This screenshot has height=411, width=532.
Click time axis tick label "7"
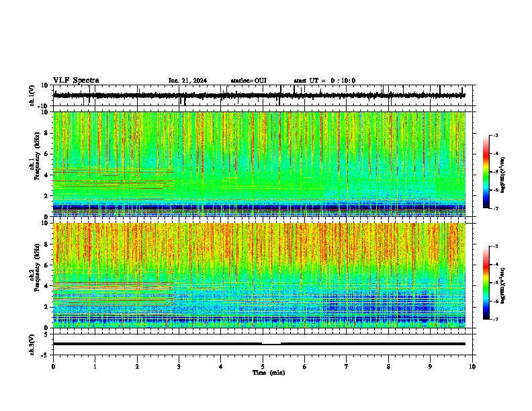pyautogui.click(x=347, y=367)
